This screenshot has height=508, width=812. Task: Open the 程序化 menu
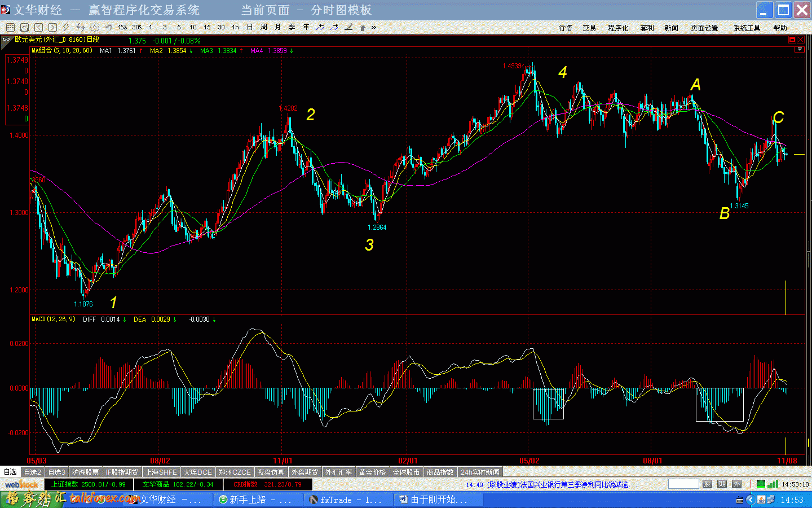(x=618, y=28)
